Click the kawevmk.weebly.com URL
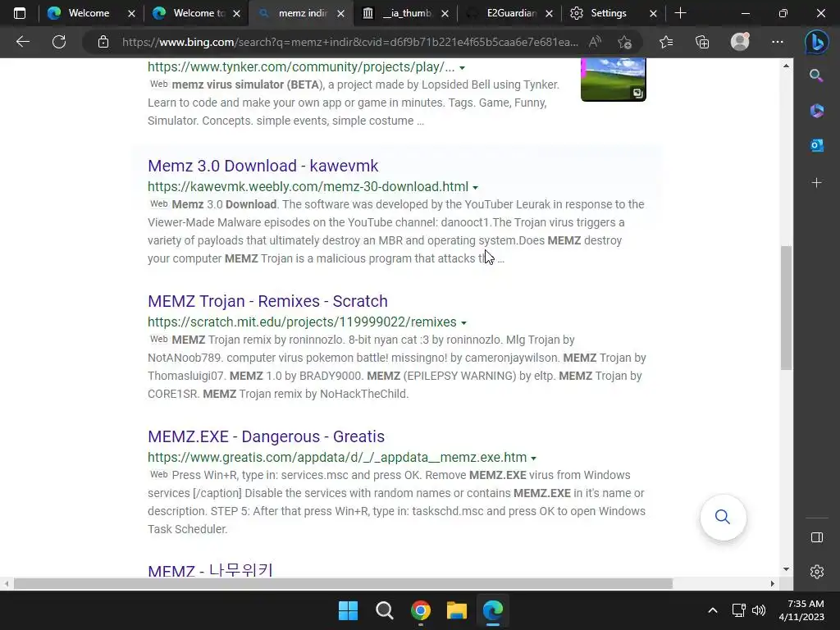 coord(308,186)
